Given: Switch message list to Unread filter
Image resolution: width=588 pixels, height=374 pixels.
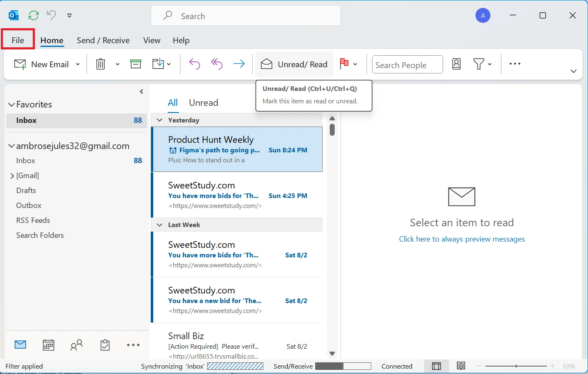Looking at the screenshot, I should click(x=203, y=103).
